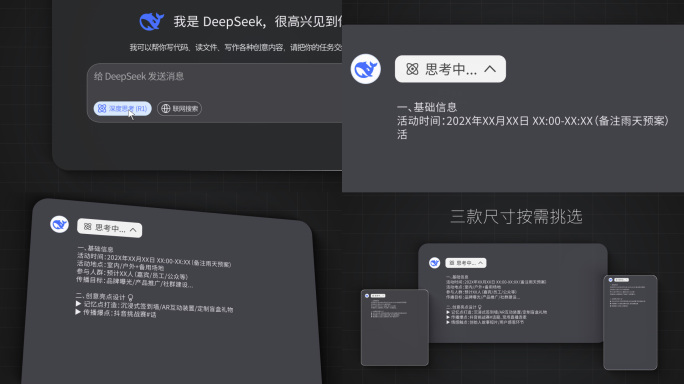Viewport: 684px width, 384px height.
Task: Toggle the 深度思考 (R1) mode button
Action: pos(123,109)
